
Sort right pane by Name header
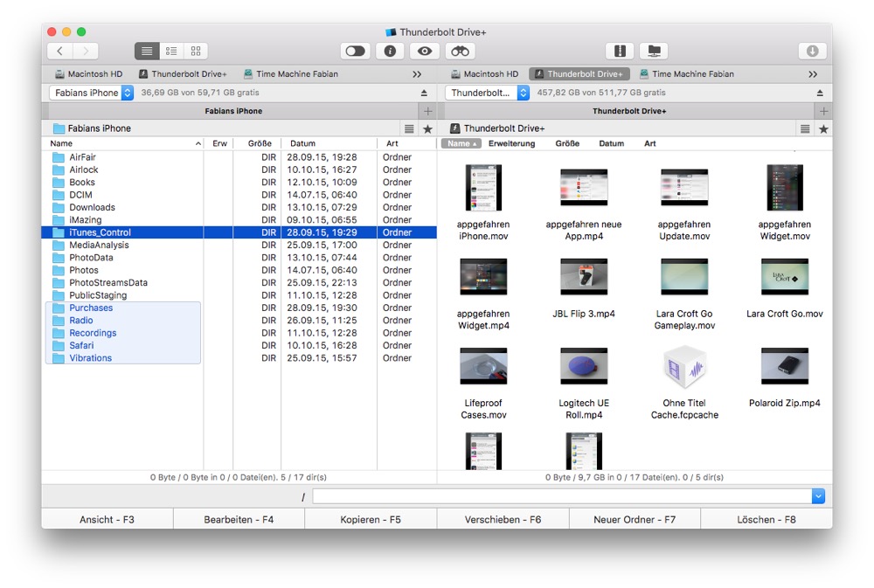click(461, 143)
